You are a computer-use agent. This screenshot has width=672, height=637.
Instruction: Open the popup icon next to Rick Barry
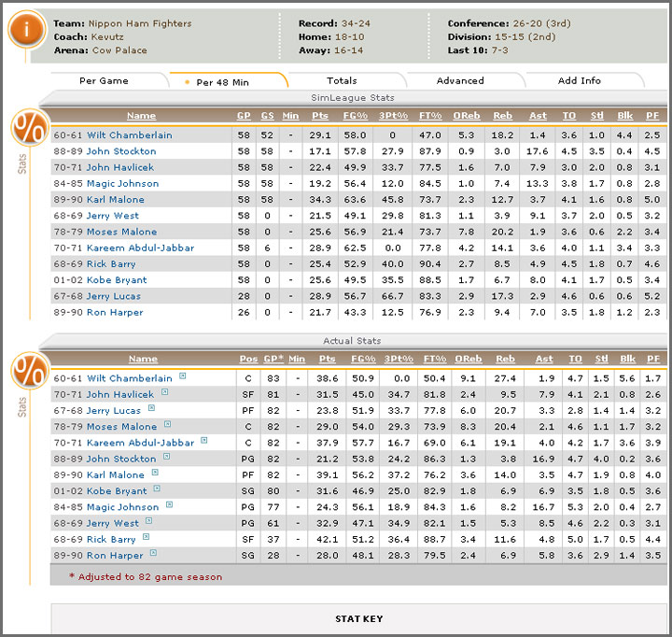point(145,539)
